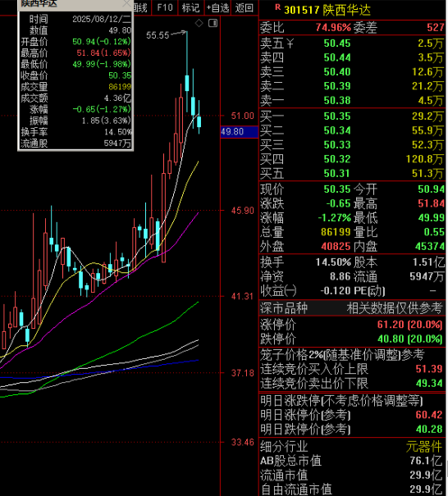Click 连续竞价买入价上限 value 51.39
This screenshot has height=496, width=448.
pyautogui.click(x=429, y=369)
